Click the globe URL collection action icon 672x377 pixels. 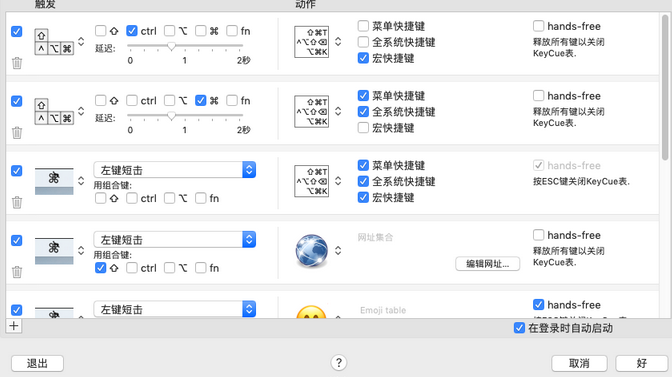[x=312, y=251]
